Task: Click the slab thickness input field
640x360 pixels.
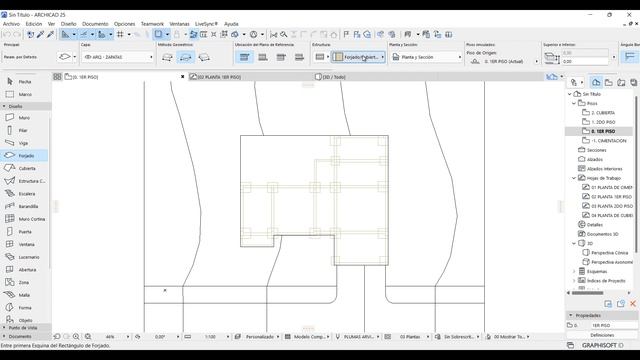Action: (x=584, y=53)
